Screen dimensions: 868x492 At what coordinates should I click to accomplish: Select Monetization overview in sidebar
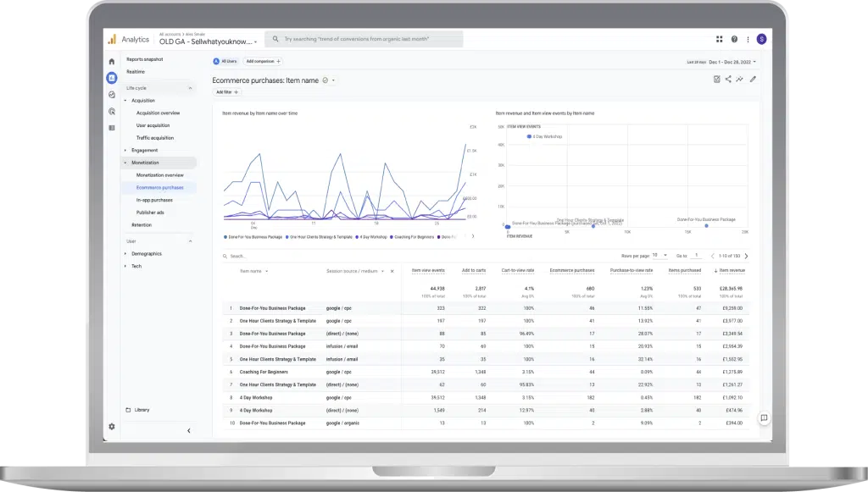click(x=159, y=175)
